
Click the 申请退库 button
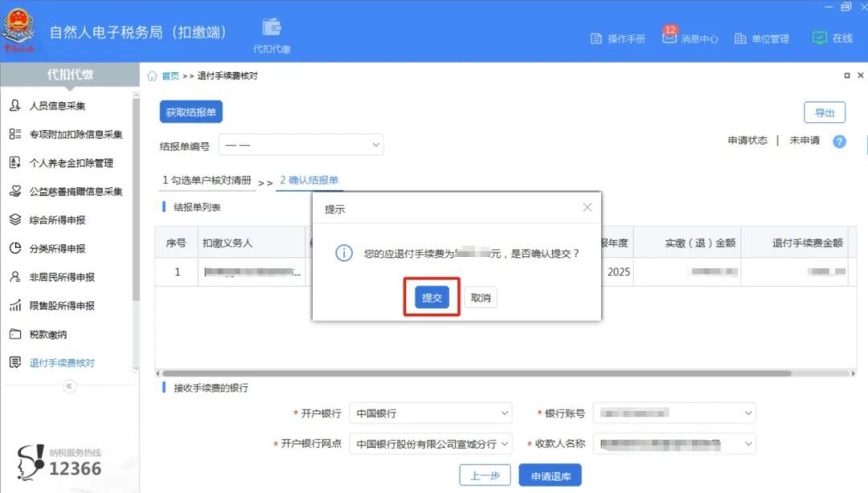click(x=551, y=475)
